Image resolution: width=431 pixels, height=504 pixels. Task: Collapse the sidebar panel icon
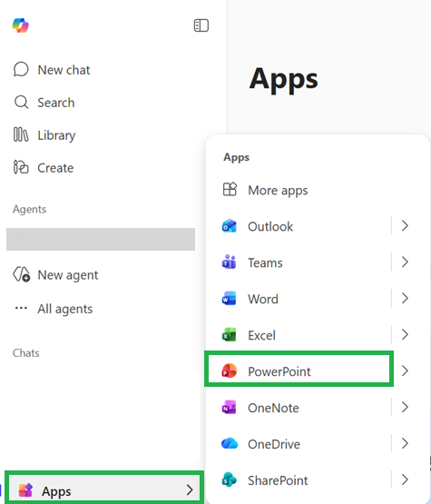(201, 25)
